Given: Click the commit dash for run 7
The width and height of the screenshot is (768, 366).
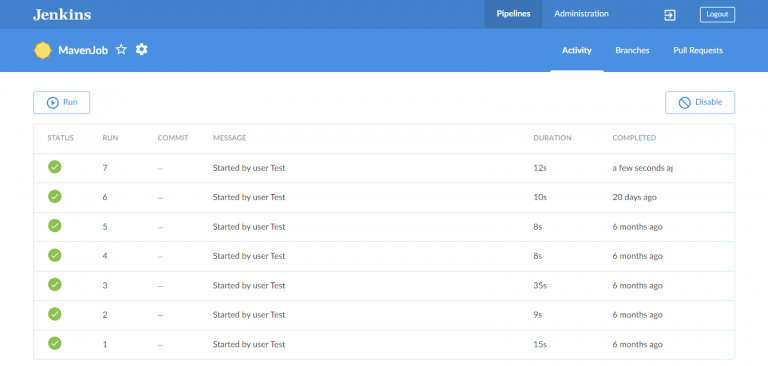Looking at the screenshot, I should coord(160,169).
